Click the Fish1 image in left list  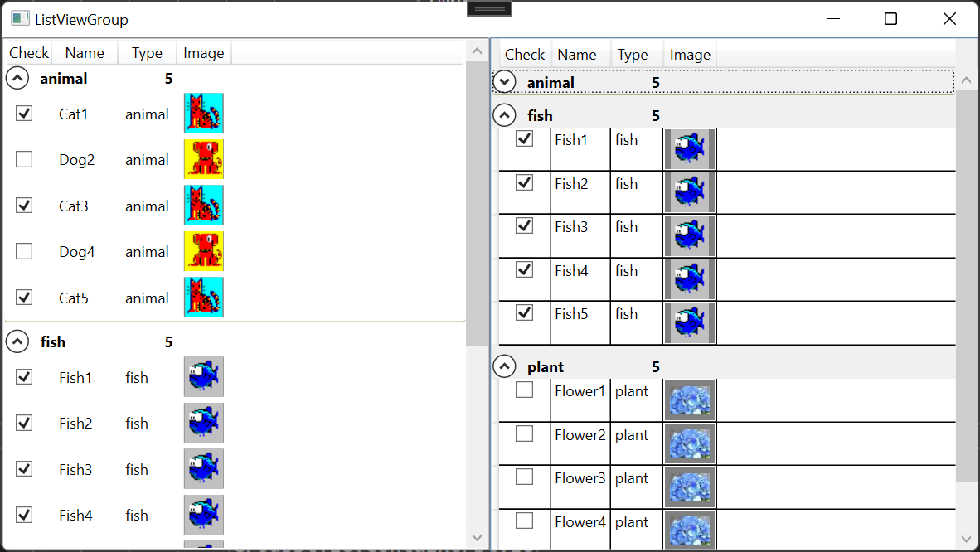pos(204,377)
